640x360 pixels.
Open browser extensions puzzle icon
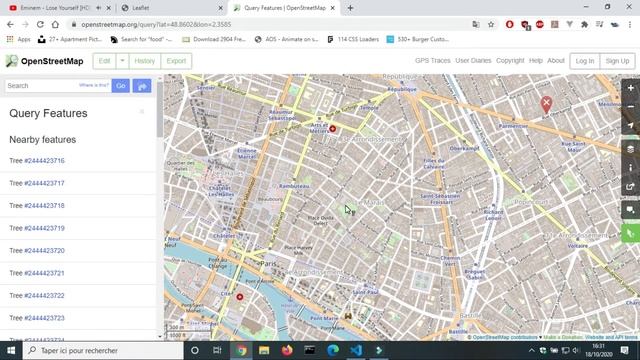click(584, 24)
